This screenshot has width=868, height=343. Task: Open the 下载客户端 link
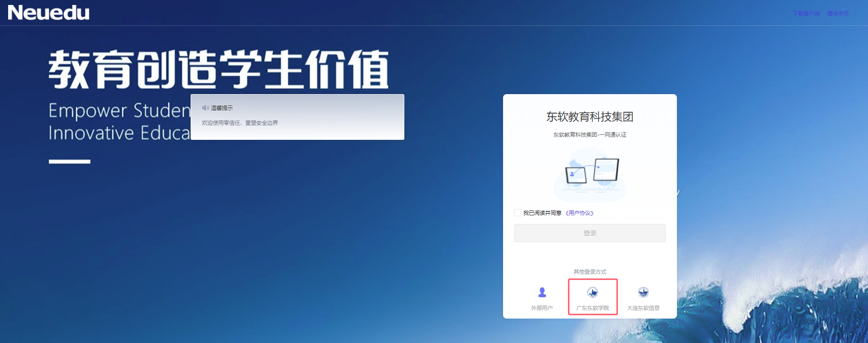pos(806,14)
